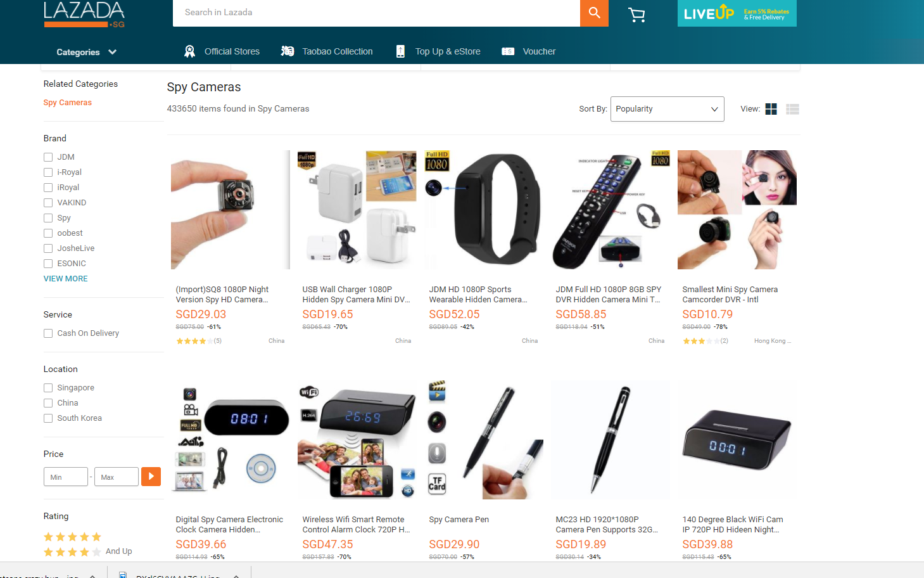Open the Sort By Popularity dropdown
Viewport: 924px width, 578px height.
tap(667, 109)
